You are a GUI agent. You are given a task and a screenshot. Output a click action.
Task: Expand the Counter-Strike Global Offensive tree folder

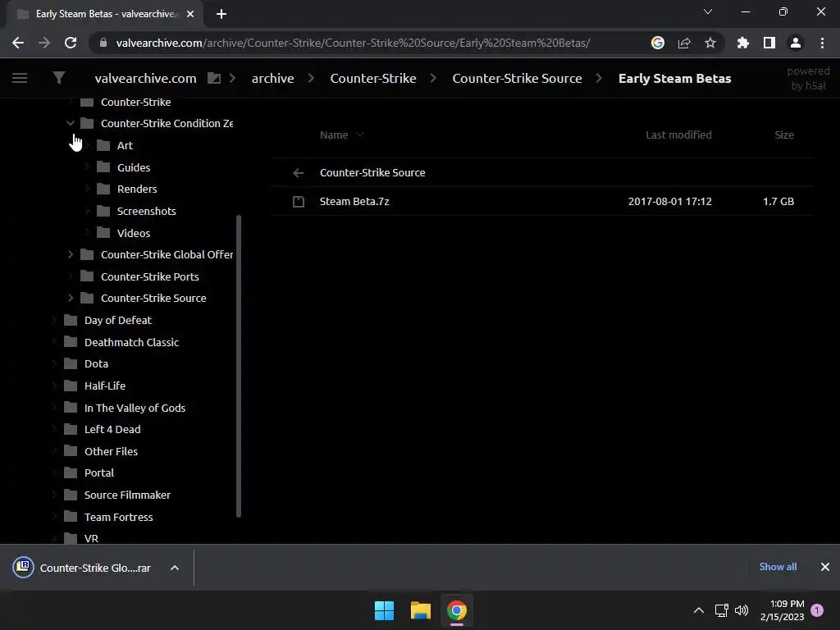click(x=71, y=254)
